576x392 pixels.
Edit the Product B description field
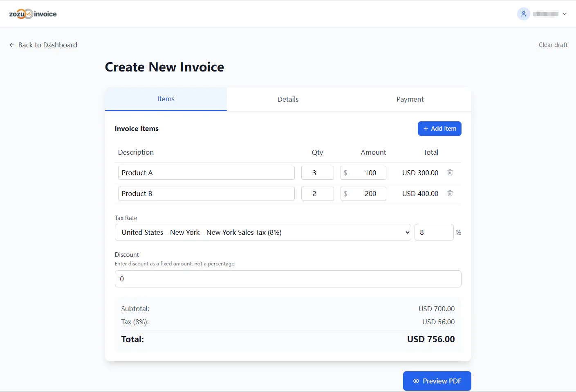pos(206,194)
